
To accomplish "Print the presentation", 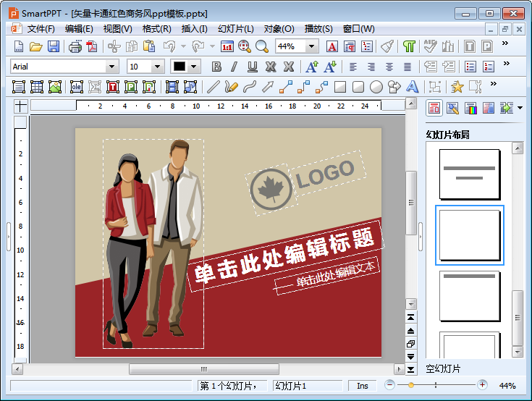I will coord(75,46).
